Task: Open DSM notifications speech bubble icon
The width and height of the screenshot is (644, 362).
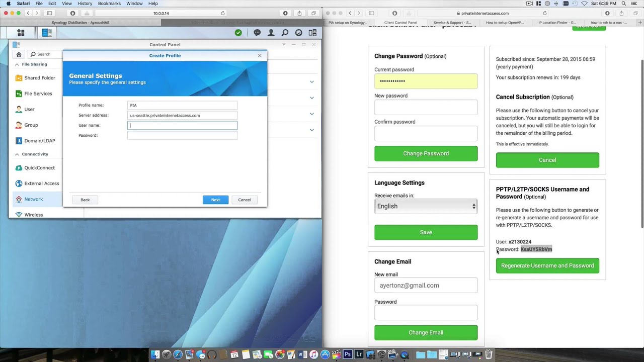Action: click(257, 33)
